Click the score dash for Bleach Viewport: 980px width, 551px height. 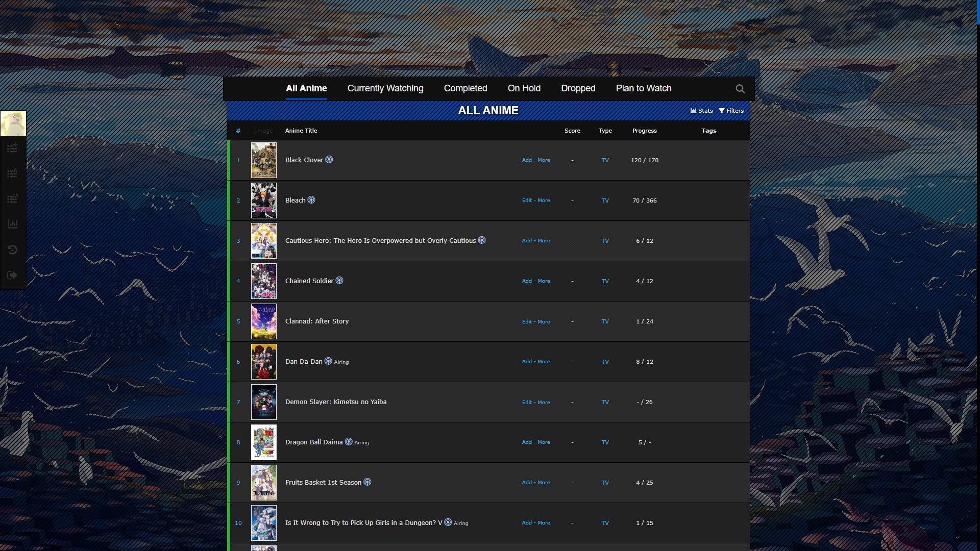pyautogui.click(x=572, y=201)
